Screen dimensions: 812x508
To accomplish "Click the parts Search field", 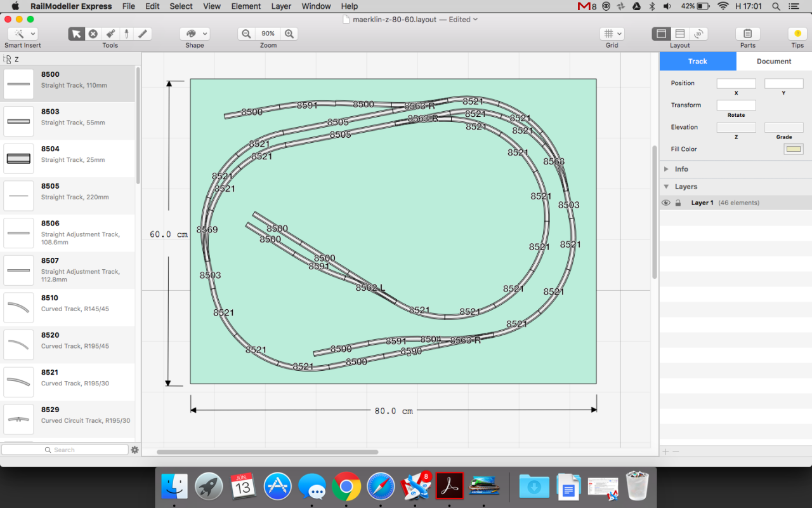I will [x=65, y=450].
